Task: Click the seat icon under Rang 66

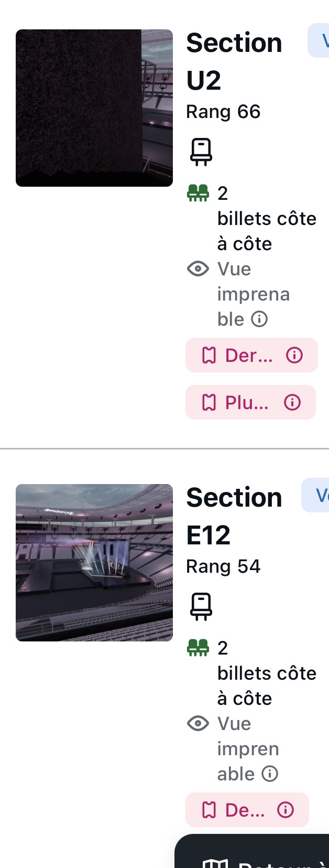Action: point(201,152)
